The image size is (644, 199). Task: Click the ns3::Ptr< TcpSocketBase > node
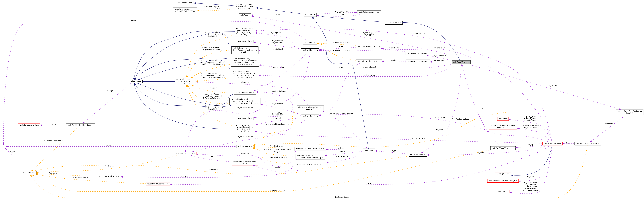coord(587,144)
